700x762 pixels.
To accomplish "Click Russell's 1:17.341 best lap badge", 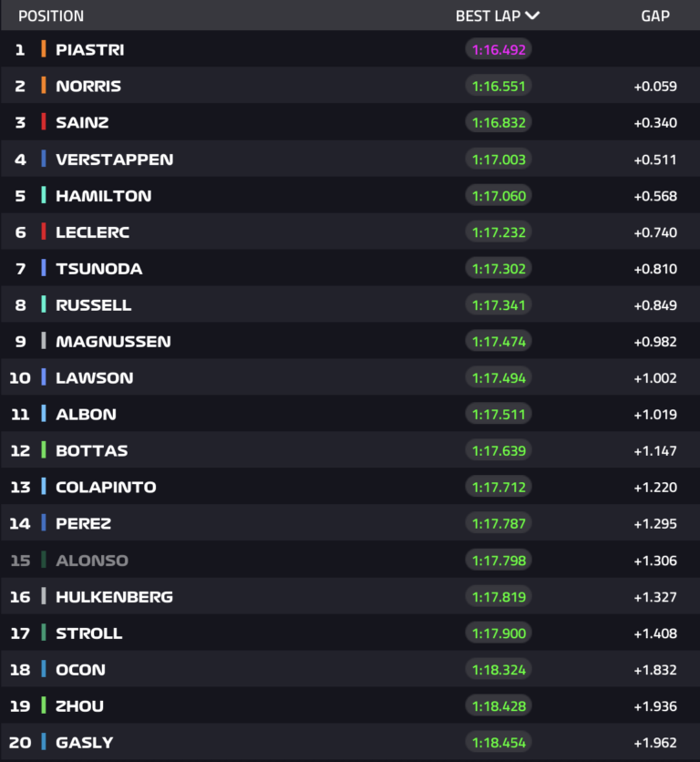I will point(499,304).
